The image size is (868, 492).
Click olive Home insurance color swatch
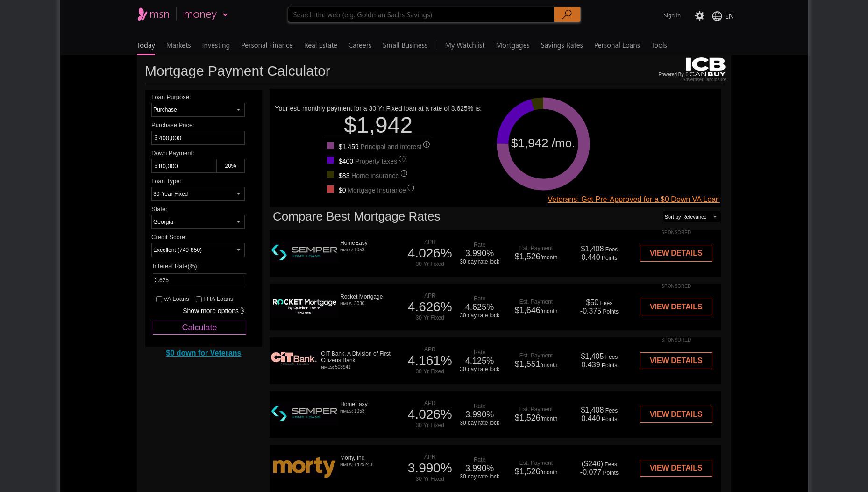(x=330, y=175)
